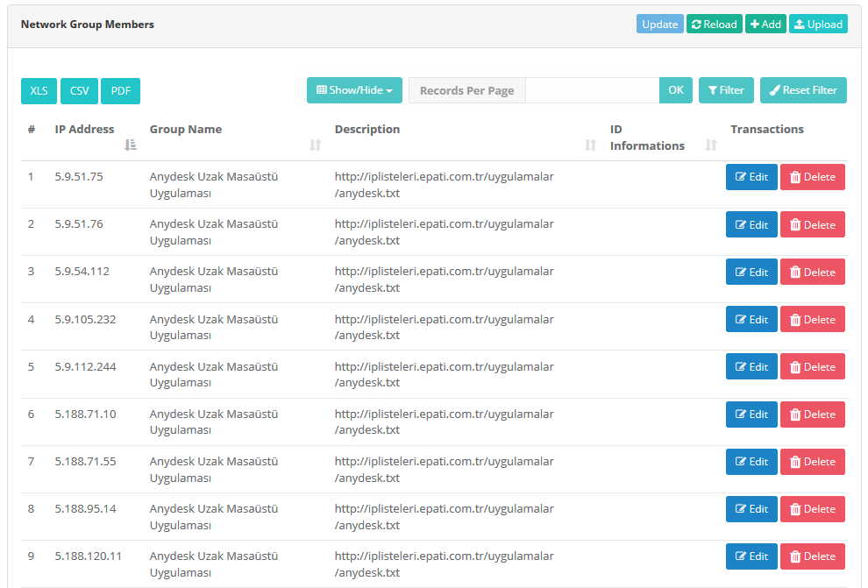The height and width of the screenshot is (588, 868).
Task: Add a new network group member
Action: [x=765, y=24]
